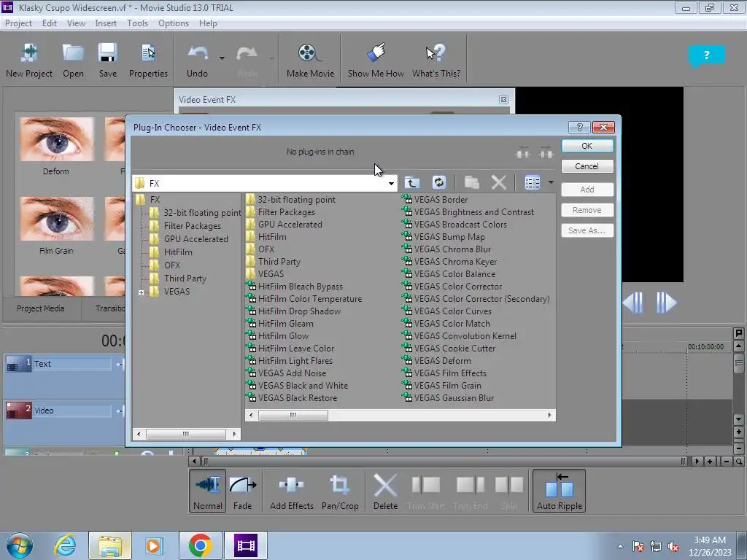
Task: Open the Options menu
Action: pyautogui.click(x=174, y=23)
